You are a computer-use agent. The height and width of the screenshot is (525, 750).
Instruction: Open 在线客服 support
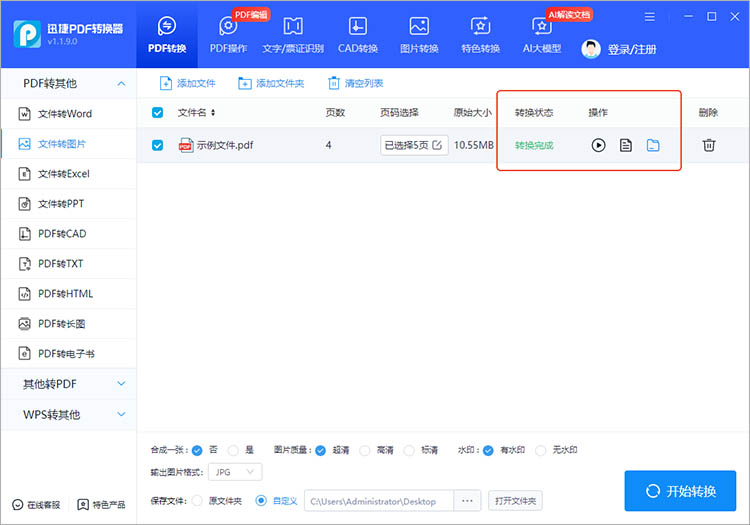36,505
